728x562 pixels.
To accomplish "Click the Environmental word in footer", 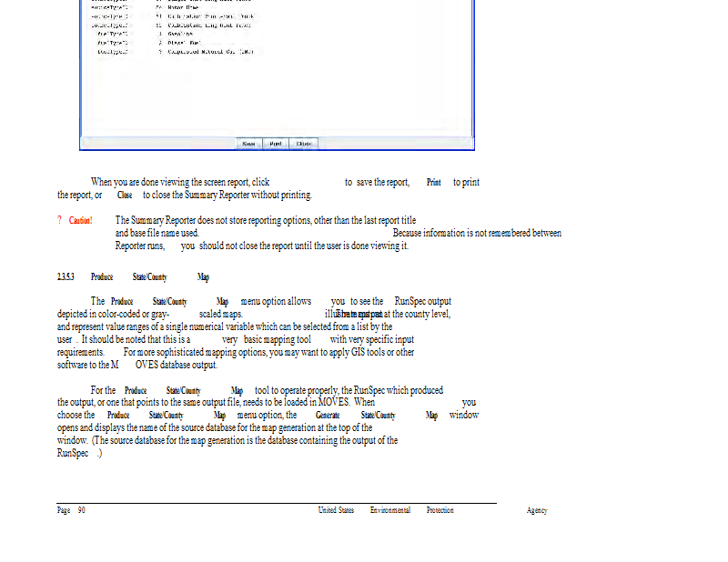I will click(x=389, y=510).
